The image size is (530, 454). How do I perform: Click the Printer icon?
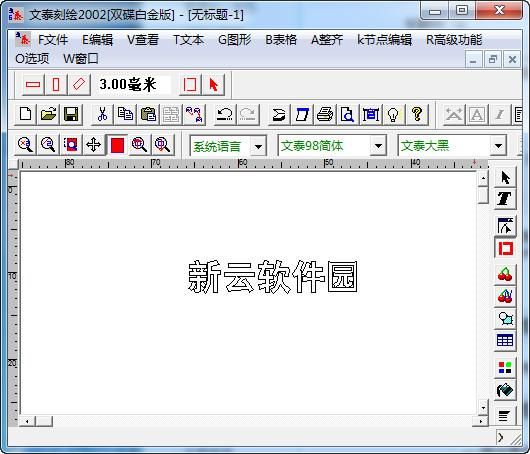(325, 114)
